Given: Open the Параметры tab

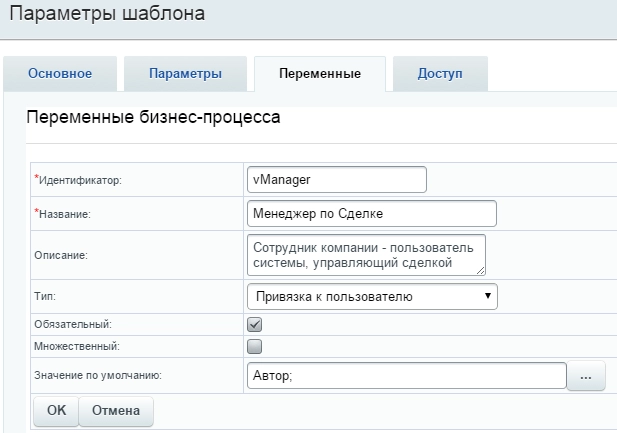Looking at the screenshot, I should click(185, 74).
